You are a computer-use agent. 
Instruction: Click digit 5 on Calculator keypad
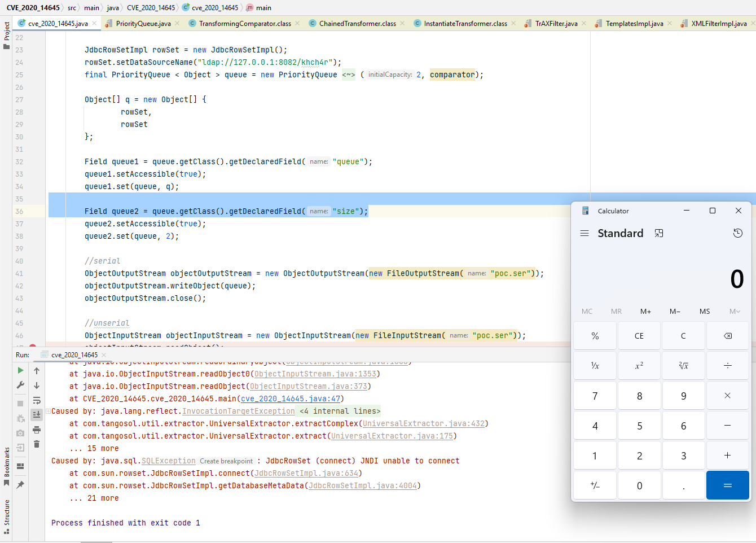click(x=639, y=426)
